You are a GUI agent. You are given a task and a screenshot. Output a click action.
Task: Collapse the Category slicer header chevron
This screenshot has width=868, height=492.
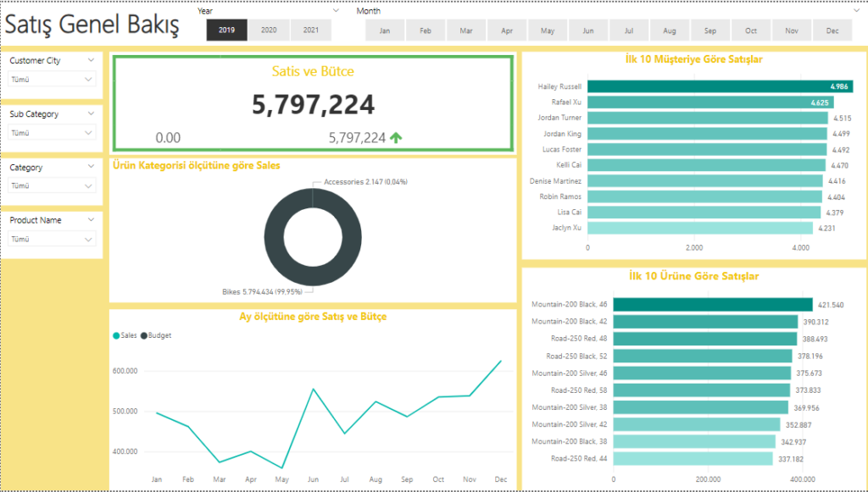pos(91,168)
